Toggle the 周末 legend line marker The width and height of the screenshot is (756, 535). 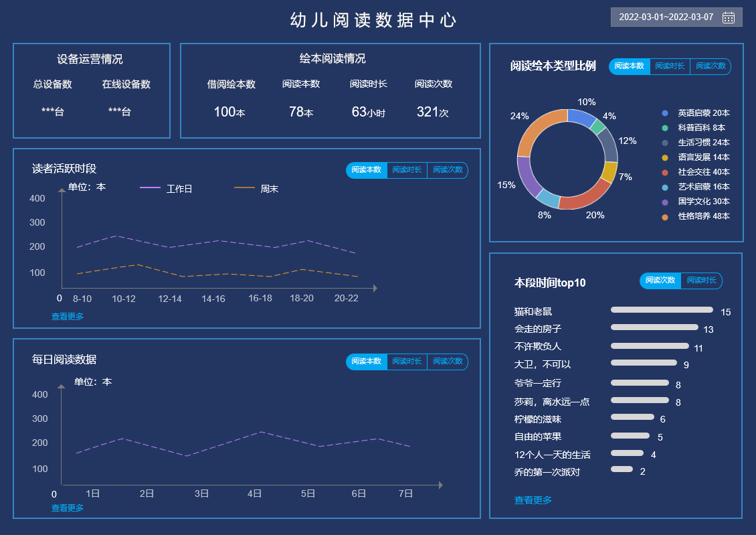244,188
